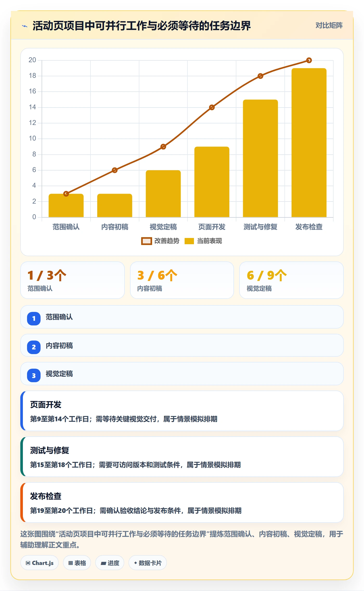Select the 视觉定稿 step row
The width and height of the screenshot is (364, 591).
point(182,374)
